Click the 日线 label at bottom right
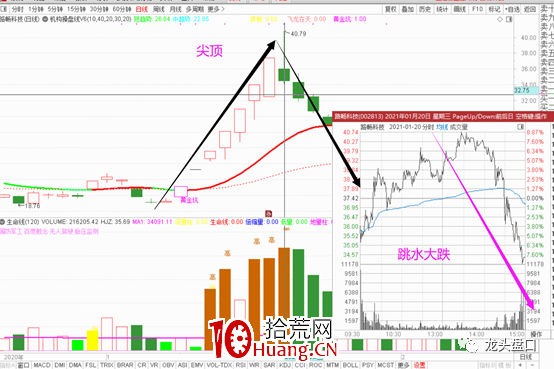 (x=526, y=357)
